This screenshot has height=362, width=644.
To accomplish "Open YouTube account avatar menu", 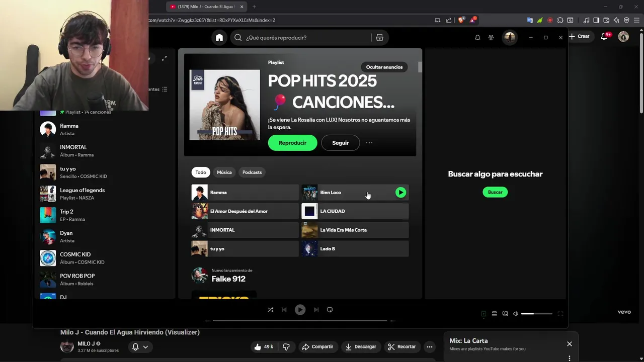I will [623, 36].
